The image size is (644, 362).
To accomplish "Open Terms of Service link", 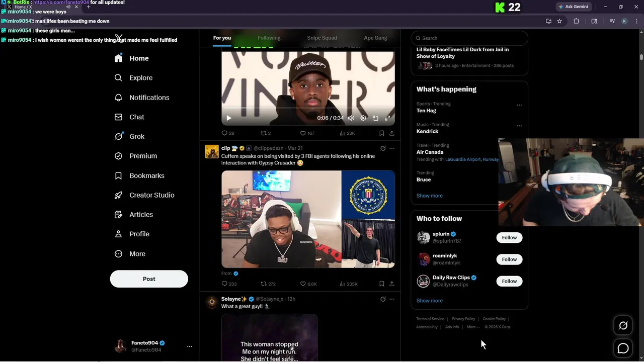I will (430, 319).
